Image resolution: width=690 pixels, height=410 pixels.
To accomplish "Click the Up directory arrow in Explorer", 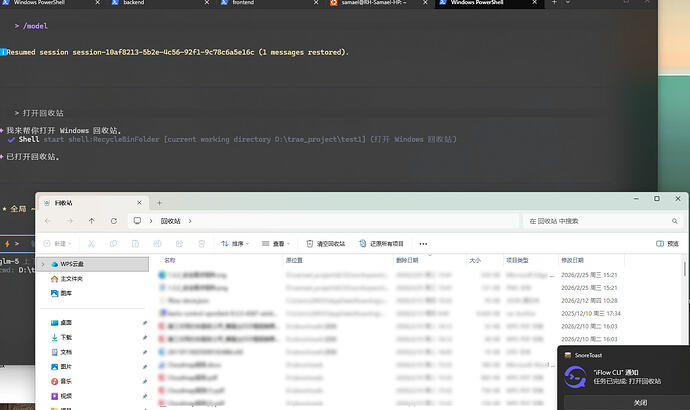I will coord(92,220).
